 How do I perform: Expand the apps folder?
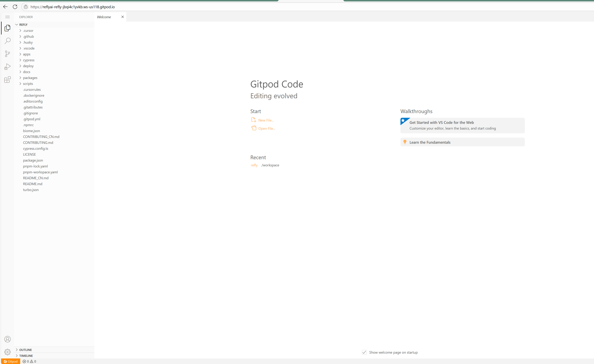click(x=26, y=54)
